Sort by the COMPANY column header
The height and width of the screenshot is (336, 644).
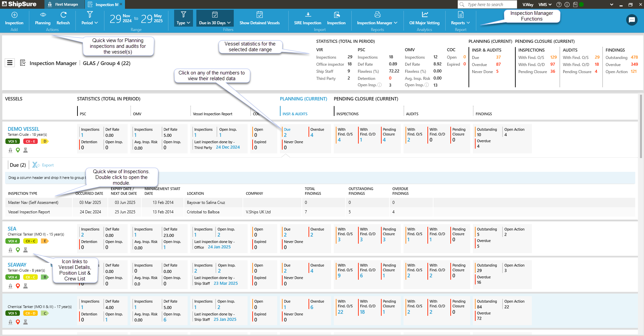[x=254, y=193]
